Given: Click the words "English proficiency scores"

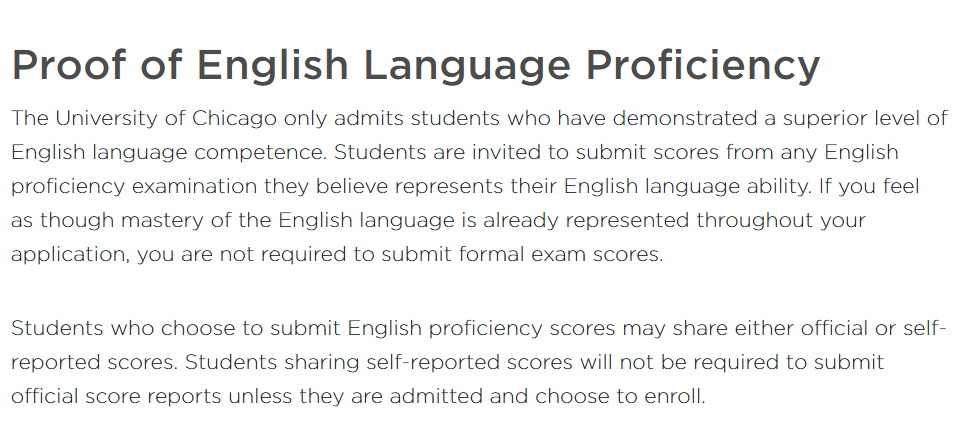Looking at the screenshot, I should click(x=481, y=330).
